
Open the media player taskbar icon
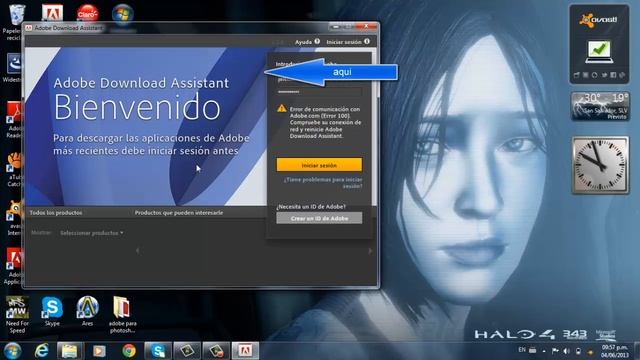click(x=99, y=351)
